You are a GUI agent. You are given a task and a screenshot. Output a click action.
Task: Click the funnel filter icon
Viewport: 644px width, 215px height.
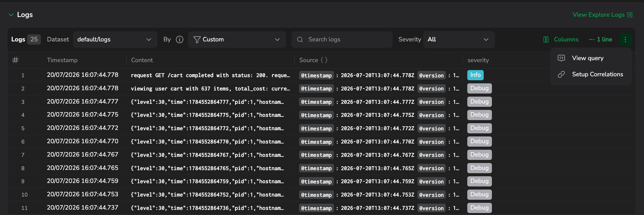point(197,39)
